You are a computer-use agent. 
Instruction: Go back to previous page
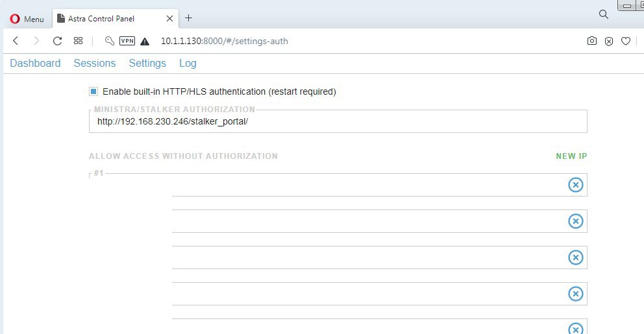coord(16,41)
